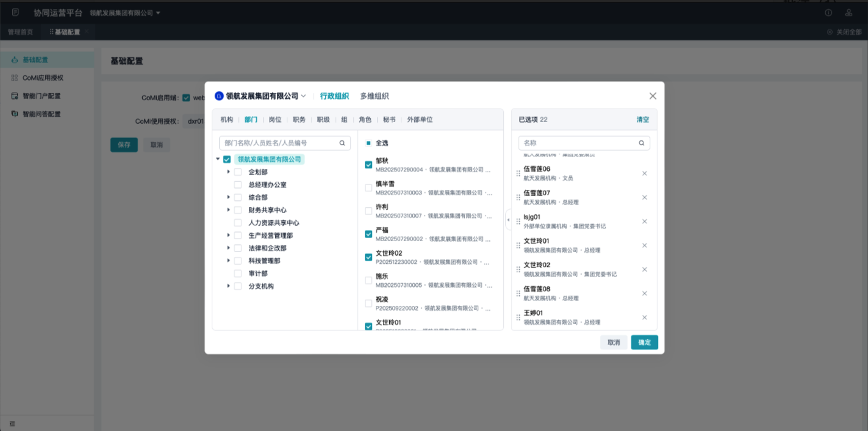This screenshot has width=868, height=431.
Task: Check the 祝凌 person checkbox
Action: (368, 303)
